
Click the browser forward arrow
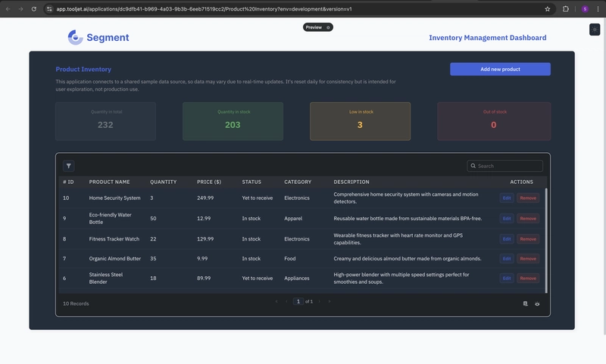(21, 9)
